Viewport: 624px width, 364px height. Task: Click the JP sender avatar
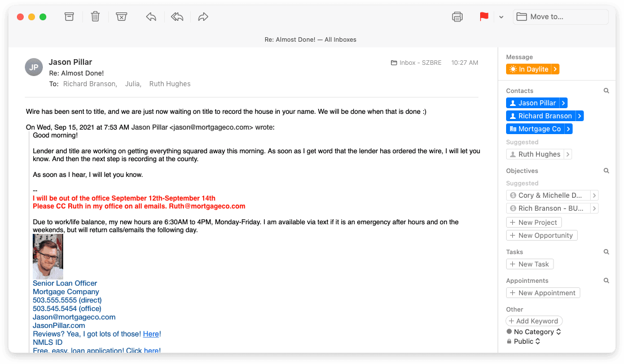[x=34, y=67]
